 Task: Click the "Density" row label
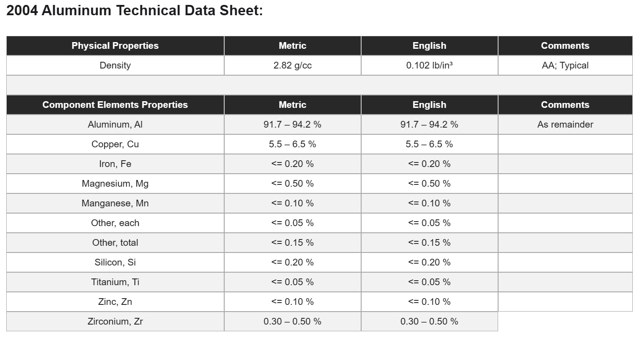pos(115,65)
